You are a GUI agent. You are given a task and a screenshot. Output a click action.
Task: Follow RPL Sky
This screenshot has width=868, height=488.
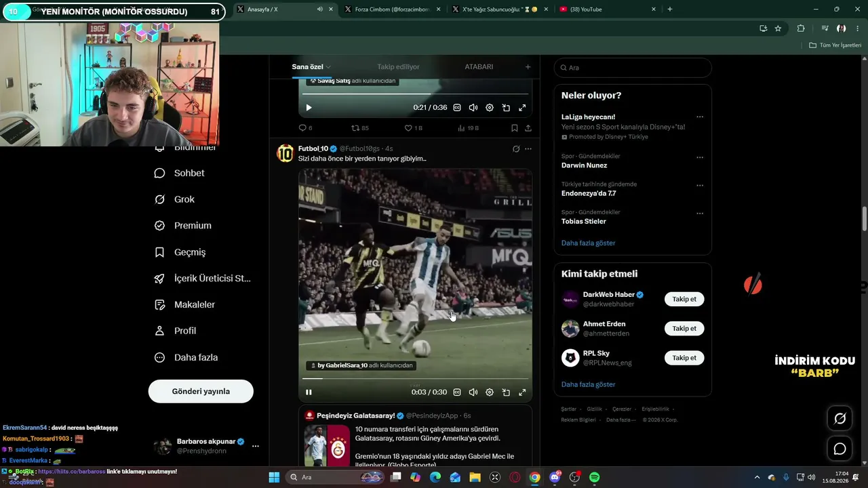coord(684,357)
